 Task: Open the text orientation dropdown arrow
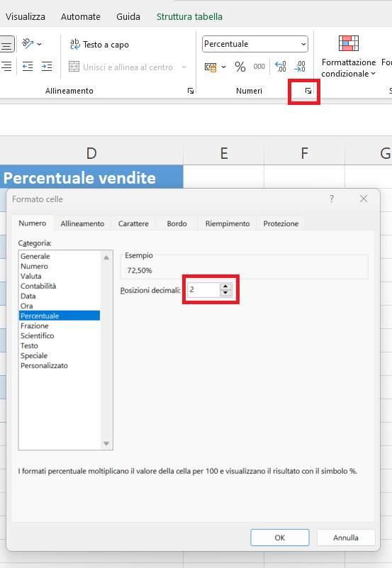pyautogui.click(x=40, y=44)
